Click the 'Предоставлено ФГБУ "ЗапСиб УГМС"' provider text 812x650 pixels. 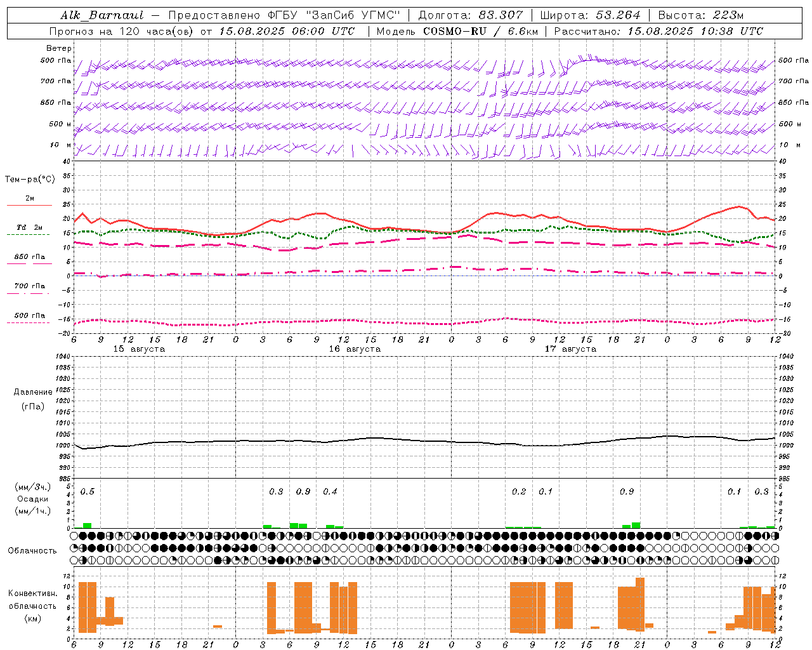[x=285, y=15]
